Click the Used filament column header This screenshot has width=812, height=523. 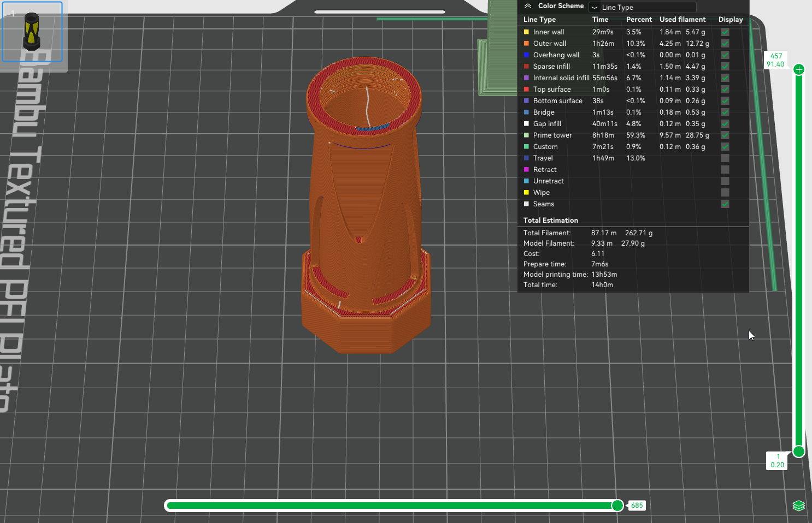pyautogui.click(x=682, y=20)
